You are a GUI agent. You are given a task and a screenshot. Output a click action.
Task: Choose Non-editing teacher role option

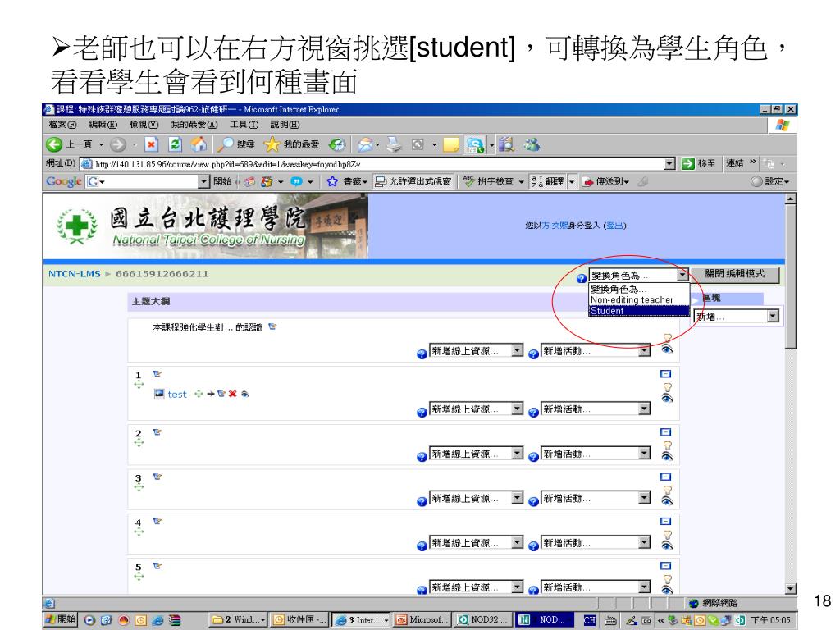(638, 300)
